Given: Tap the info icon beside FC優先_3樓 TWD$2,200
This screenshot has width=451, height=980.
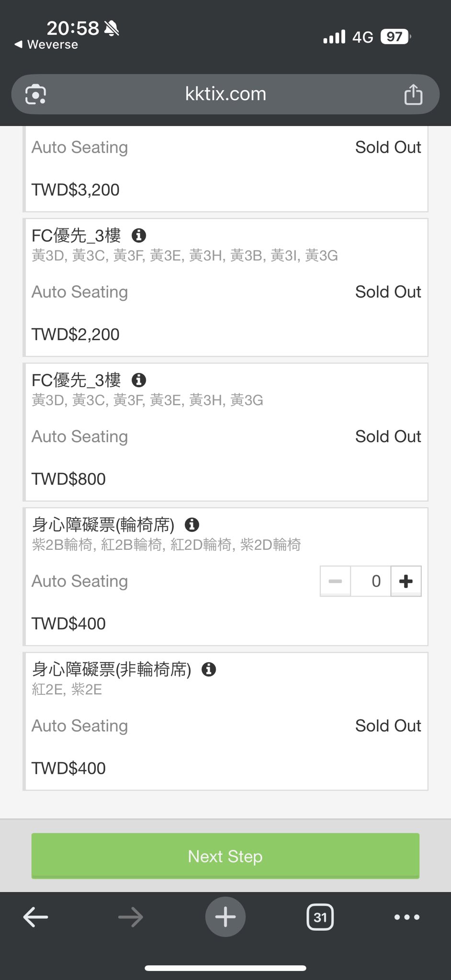Looking at the screenshot, I should tap(139, 235).
